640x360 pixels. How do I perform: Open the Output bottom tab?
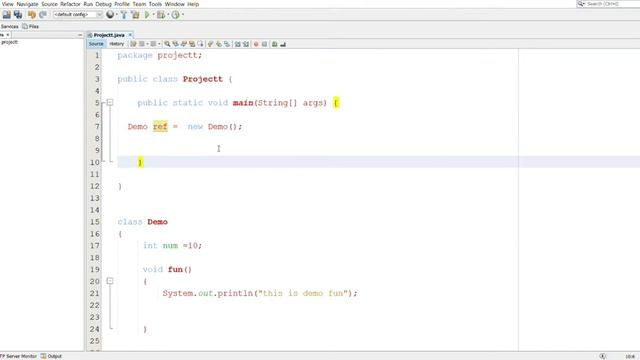[x=51, y=356]
